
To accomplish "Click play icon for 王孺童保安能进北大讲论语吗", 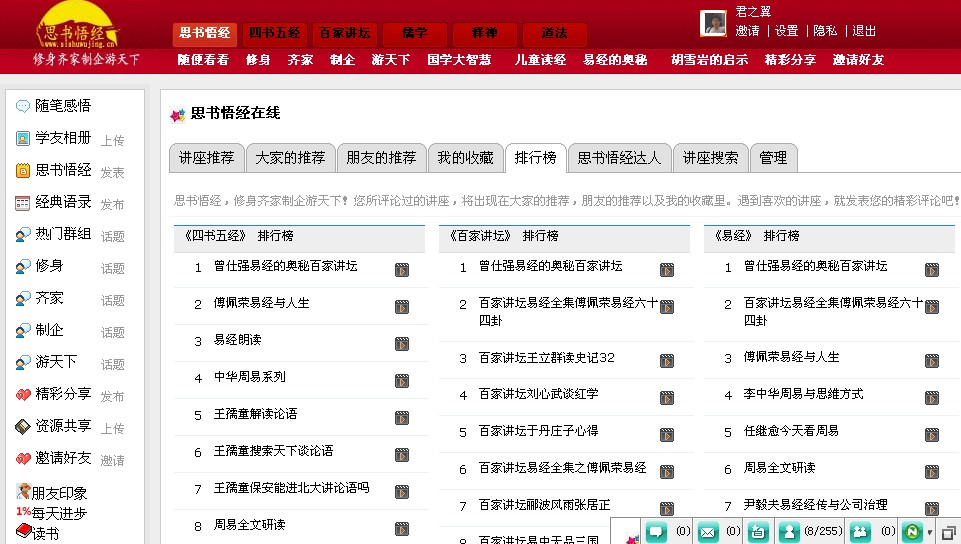I will 402,492.
